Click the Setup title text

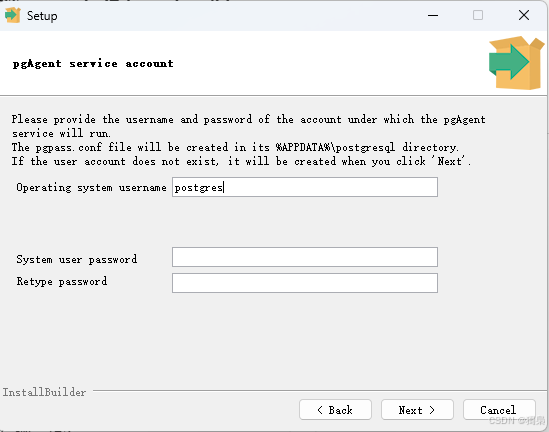click(x=42, y=16)
